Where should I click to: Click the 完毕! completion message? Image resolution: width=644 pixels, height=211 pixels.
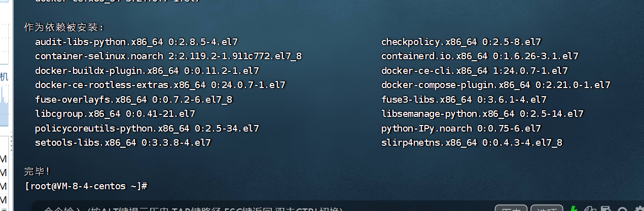pyautogui.click(x=38, y=172)
